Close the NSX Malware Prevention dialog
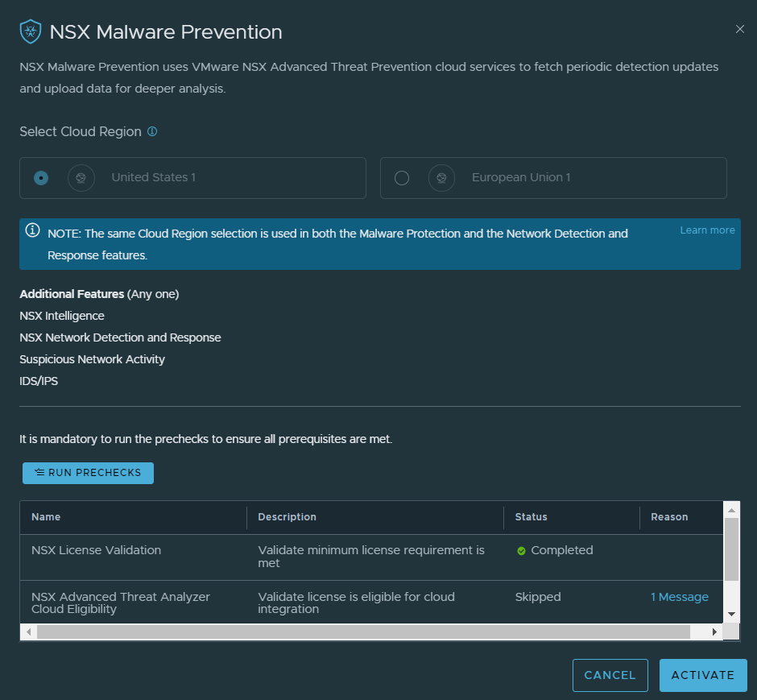757x700 pixels. tap(739, 30)
